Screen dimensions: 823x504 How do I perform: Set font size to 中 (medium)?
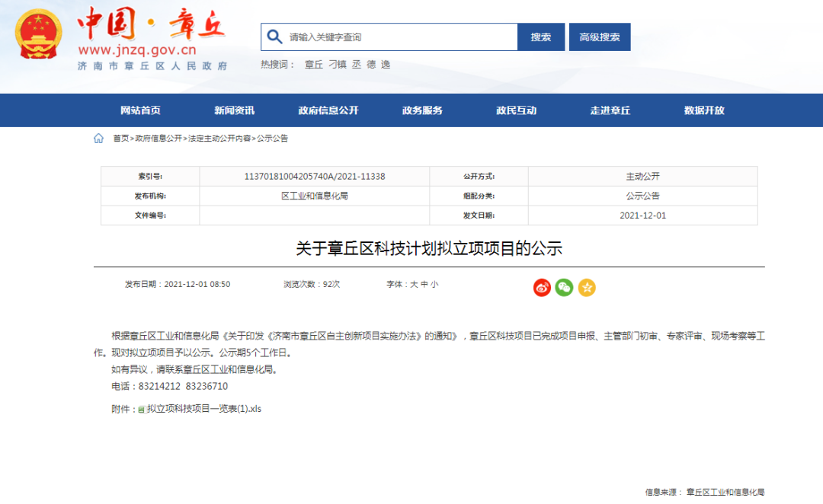(424, 285)
